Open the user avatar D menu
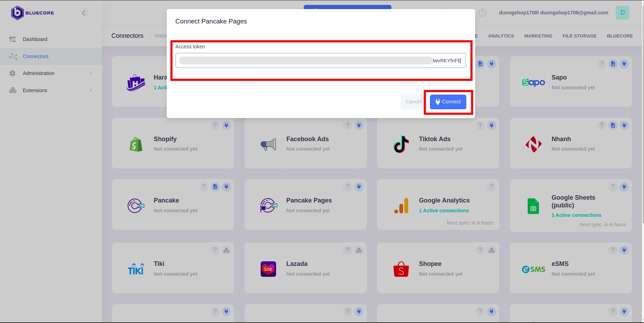The height and width of the screenshot is (323, 644). pos(622,13)
